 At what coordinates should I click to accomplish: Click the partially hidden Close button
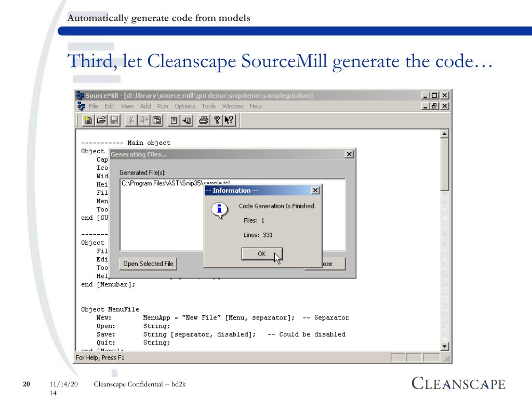coord(333,263)
